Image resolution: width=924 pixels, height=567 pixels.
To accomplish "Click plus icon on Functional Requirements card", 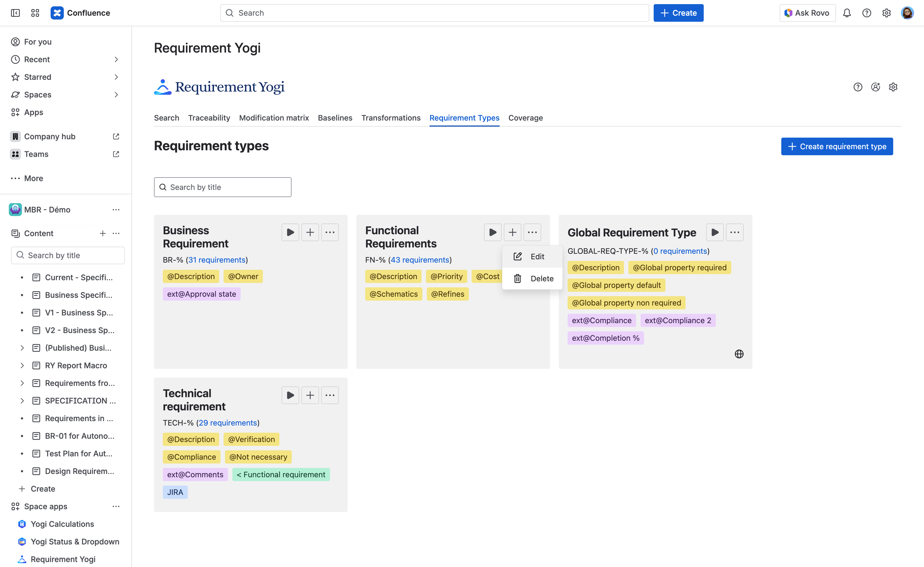I will pos(512,232).
